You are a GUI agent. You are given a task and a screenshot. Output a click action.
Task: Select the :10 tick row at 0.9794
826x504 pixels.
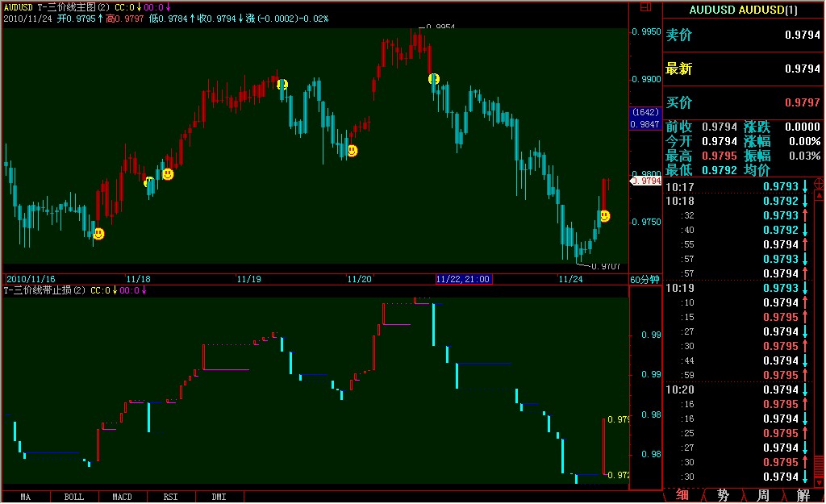[x=737, y=303]
